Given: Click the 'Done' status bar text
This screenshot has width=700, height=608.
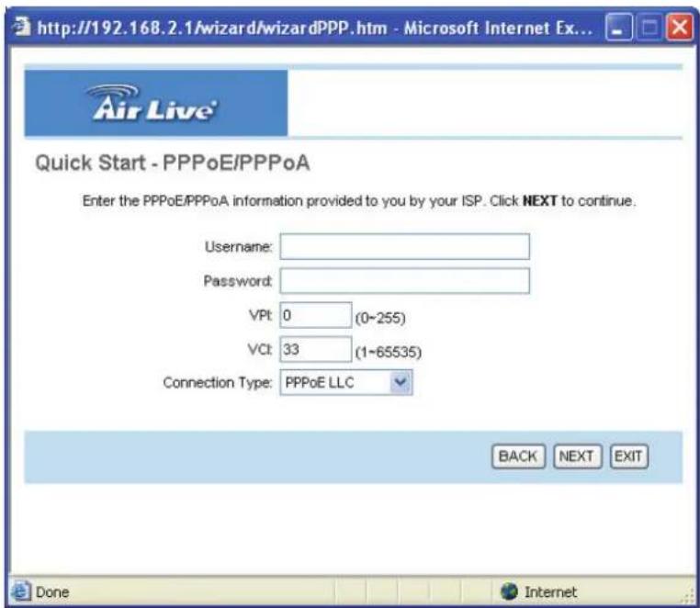Looking at the screenshot, I should click(x=52, y=592).
